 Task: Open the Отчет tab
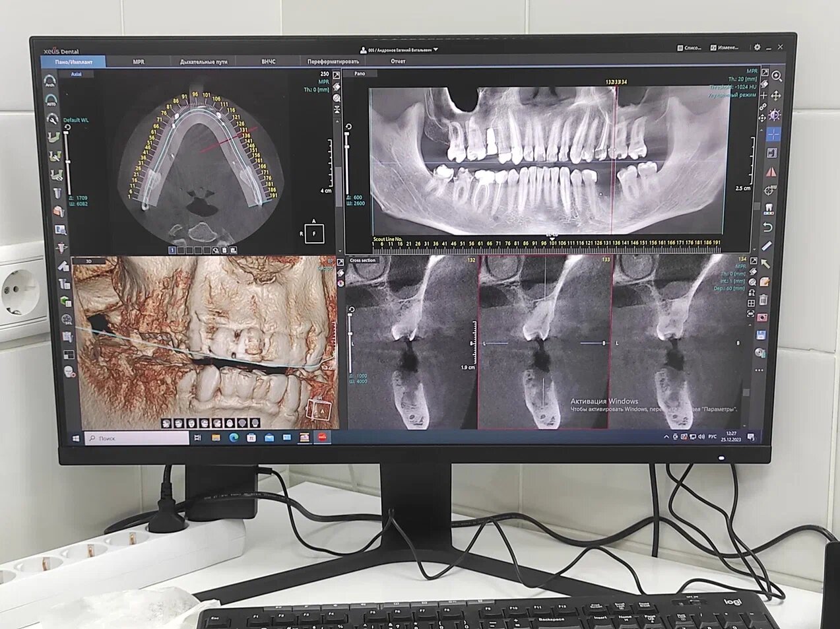[x=398, y=61]
